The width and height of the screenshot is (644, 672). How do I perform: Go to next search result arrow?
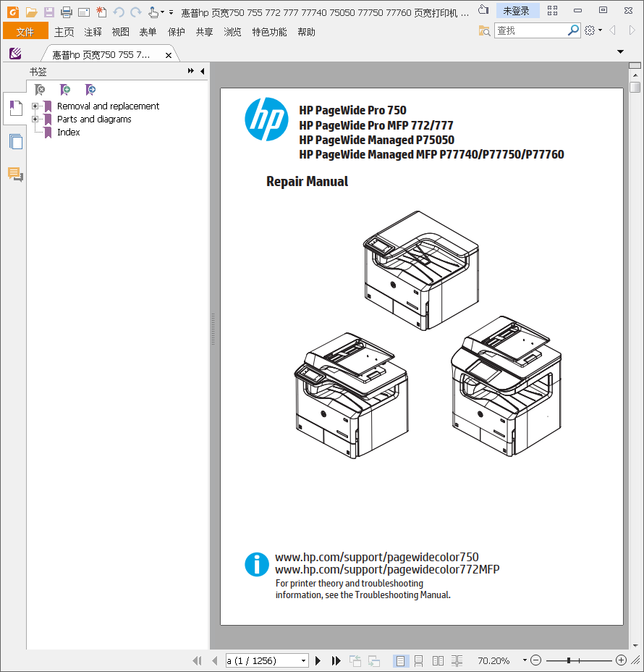(632, 30)
